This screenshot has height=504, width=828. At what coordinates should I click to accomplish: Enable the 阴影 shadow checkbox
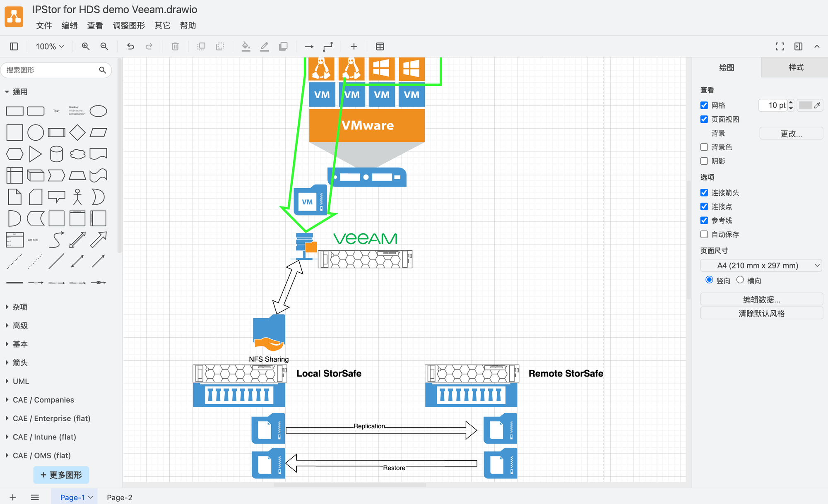point(704,161)
